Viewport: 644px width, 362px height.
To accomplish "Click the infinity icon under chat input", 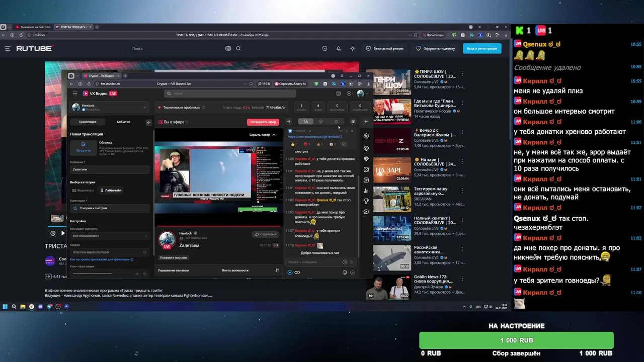I will coord(297,273).
